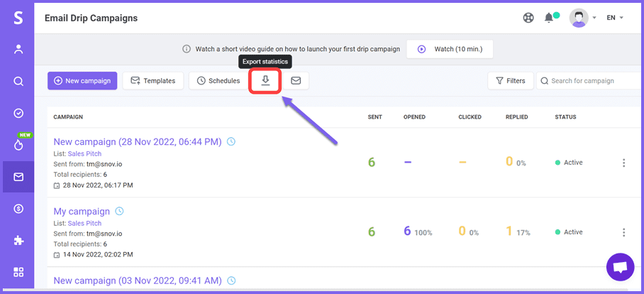Open the envelope icon next to export
Image resolution: width=644 pixels, height=294 pixels.
click(296, 81)
